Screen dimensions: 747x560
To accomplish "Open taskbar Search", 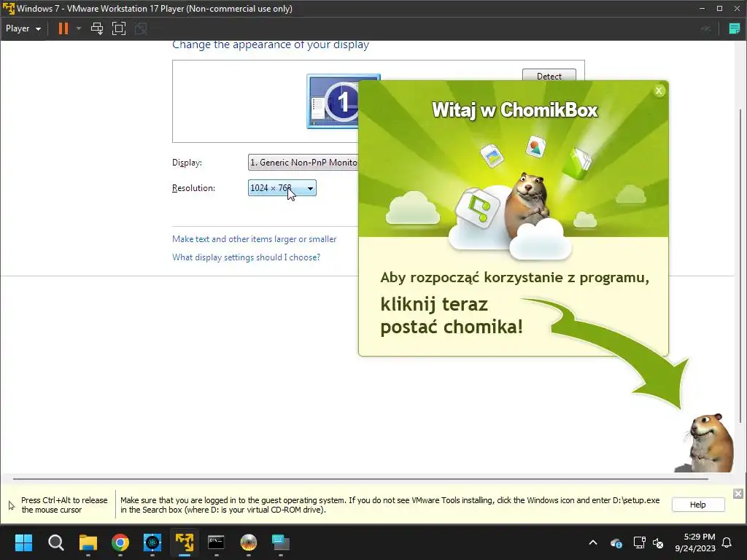I will (55, 542).
